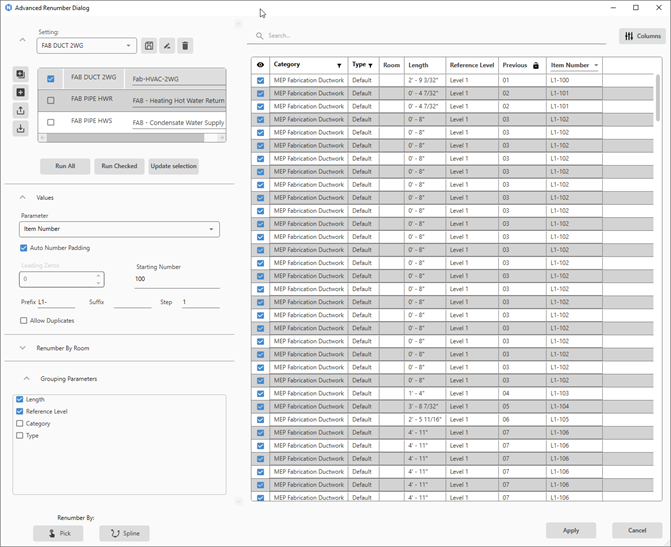Click the small arrow icon above the search bar
This screenshot has width=671, height=547.
pos(238,24)
